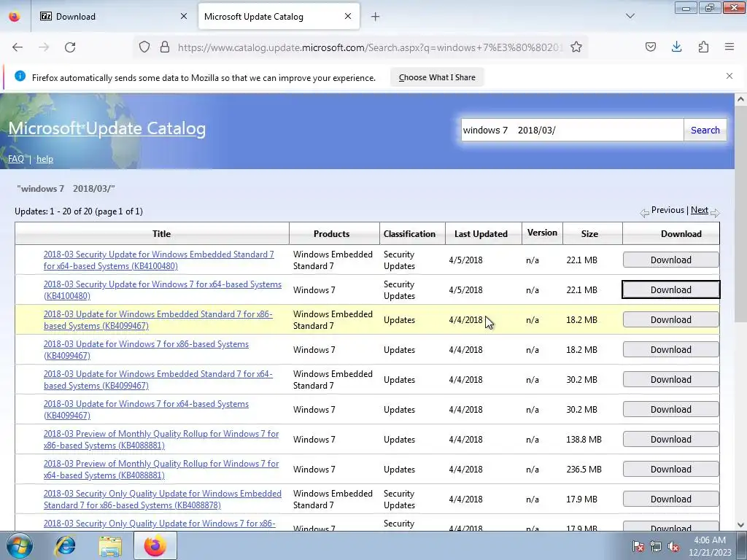747x560 pixels.
Task: Click the Action Center flag tray icon
Action: [x=638, y=547]
